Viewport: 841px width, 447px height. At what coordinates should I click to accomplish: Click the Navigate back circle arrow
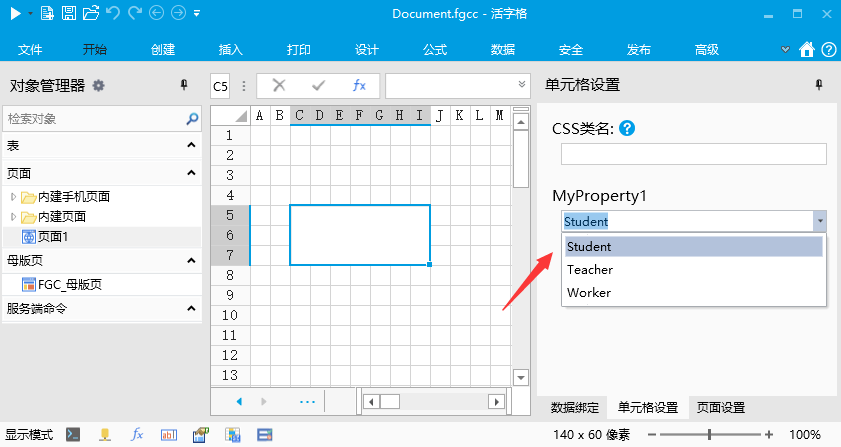[x=156, y=13]
